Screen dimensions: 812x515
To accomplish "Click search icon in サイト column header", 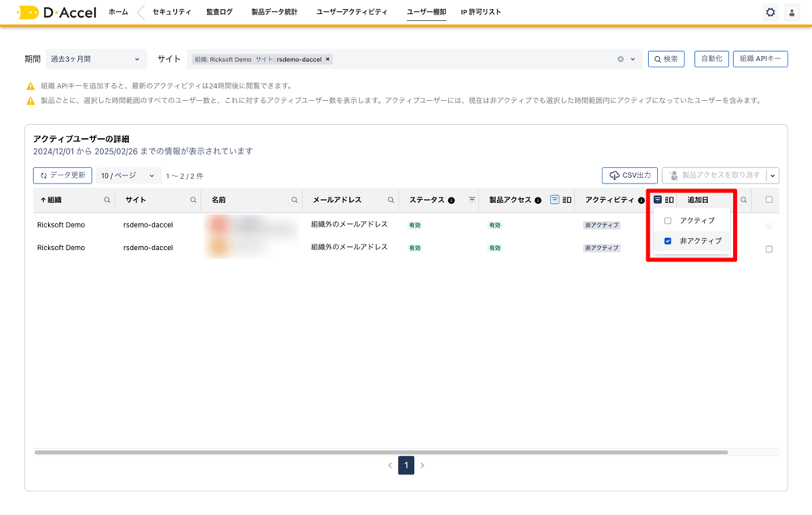I will (192, 200).
